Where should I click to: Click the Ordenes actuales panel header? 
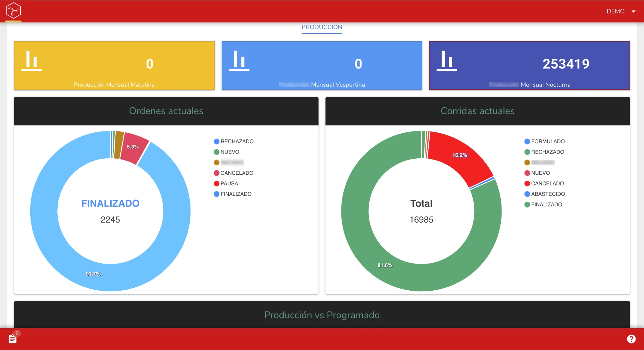point(166,111)
